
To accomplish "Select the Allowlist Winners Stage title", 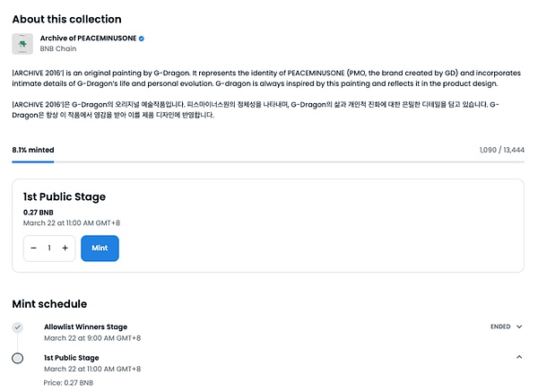I will [x=85, y=327].
